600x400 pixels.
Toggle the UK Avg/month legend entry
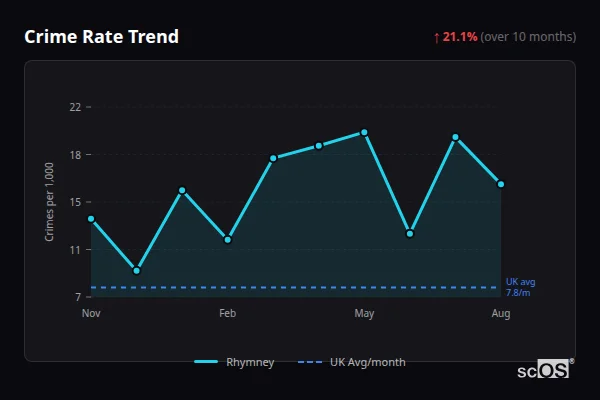pyautogui.click(x=352, y=362)
